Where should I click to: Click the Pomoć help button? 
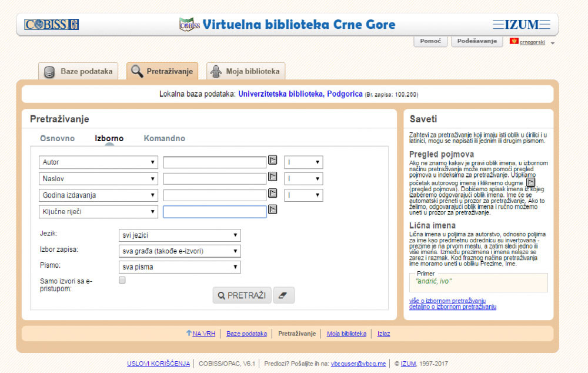430,41
